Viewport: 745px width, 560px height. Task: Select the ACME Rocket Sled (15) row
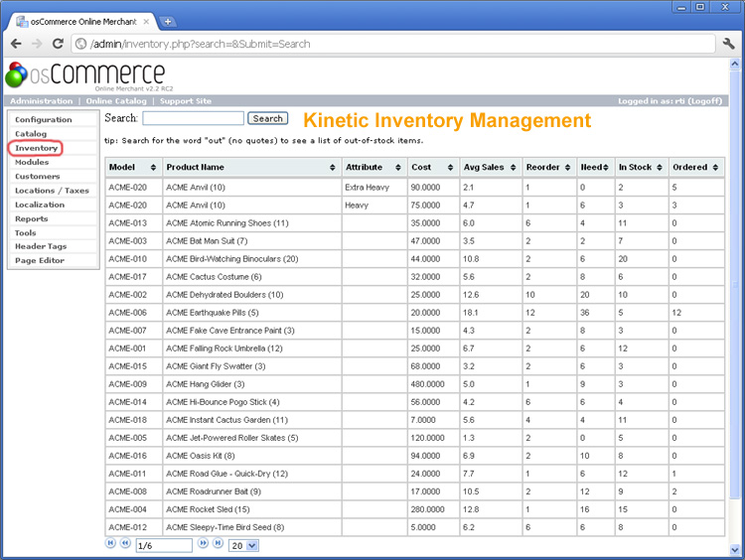tap(415, 509)
